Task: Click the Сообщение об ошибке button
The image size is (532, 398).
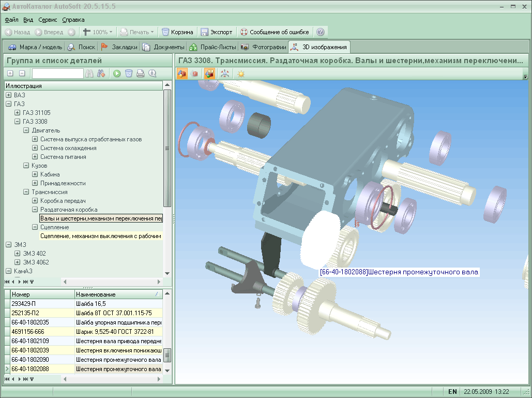Action: 274,32
